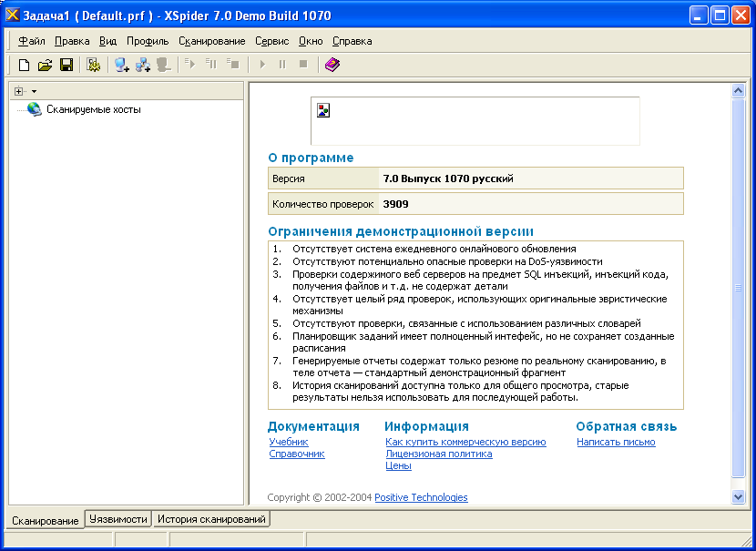Maximize the XSpider window
Image resolution: width=756 pixels, height=551 pixels.
pos(720,15)
